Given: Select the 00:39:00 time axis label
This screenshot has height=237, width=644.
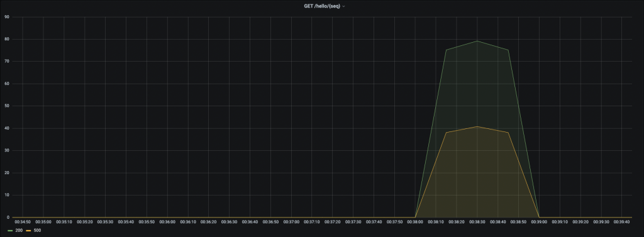Looking at the screenshot, I should pos(539,222).
